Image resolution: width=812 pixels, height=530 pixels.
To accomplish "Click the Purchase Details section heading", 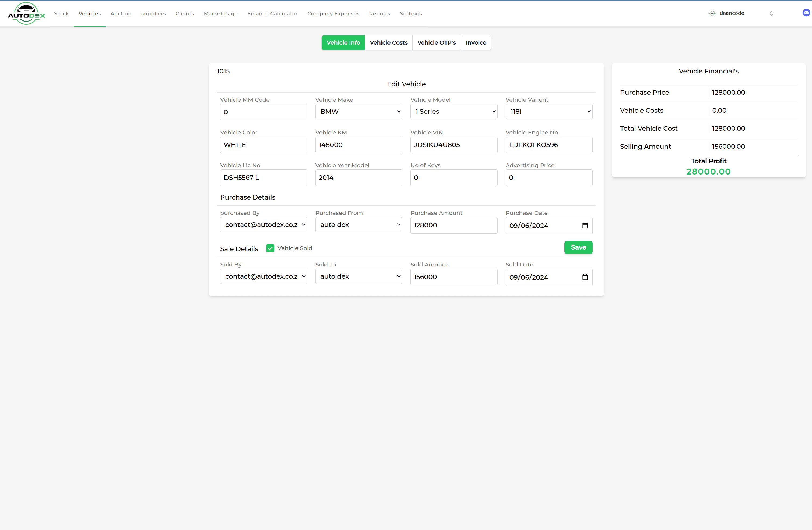I will [x=247, y=197].
